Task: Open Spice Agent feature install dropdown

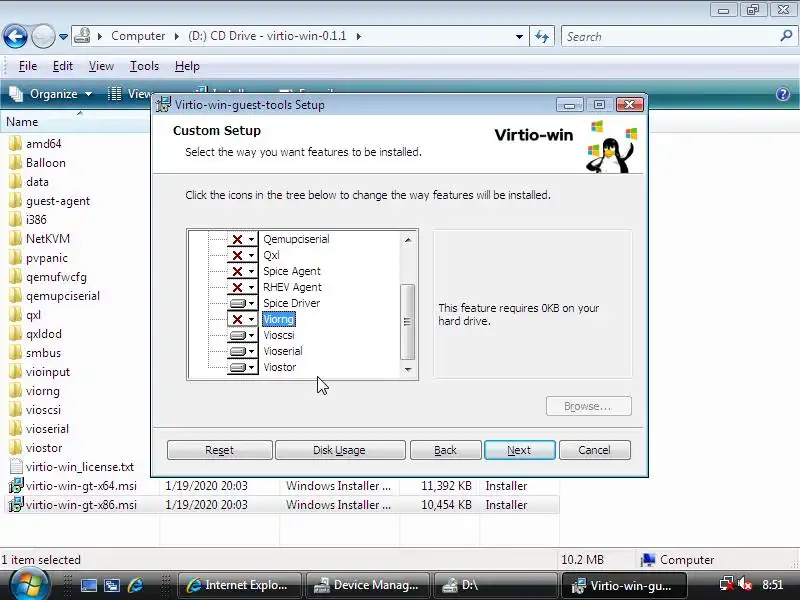Action: tap(242, 271)
